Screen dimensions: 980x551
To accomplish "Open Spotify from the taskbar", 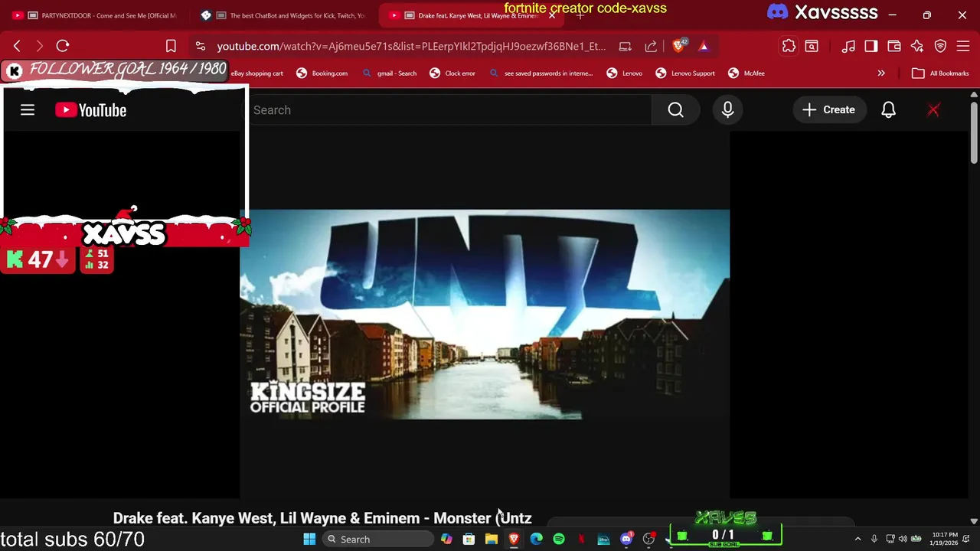I will 559,539.
